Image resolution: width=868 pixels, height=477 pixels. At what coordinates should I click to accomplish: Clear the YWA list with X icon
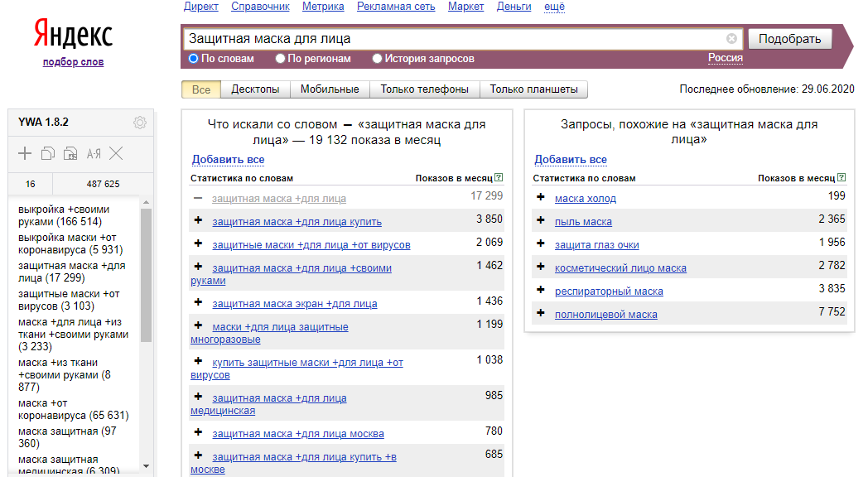point(116,153)
